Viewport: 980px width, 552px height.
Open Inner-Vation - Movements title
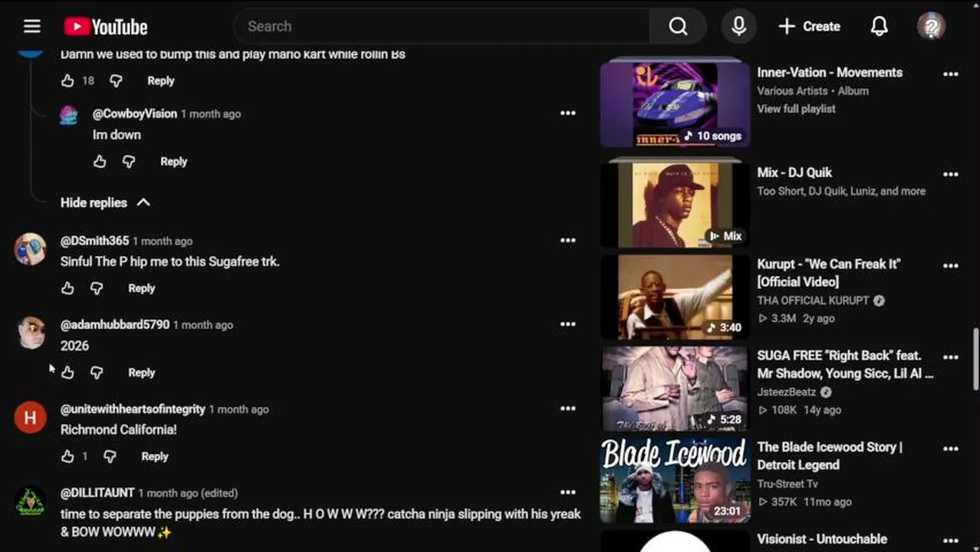click(x=830, y=72)
